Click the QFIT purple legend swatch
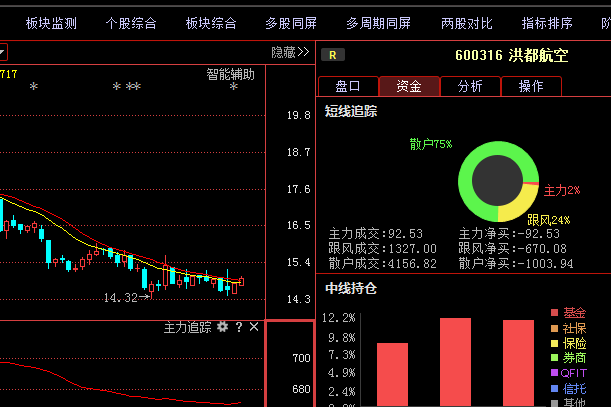This screenshot has height=407, width=611. [554, 373]
